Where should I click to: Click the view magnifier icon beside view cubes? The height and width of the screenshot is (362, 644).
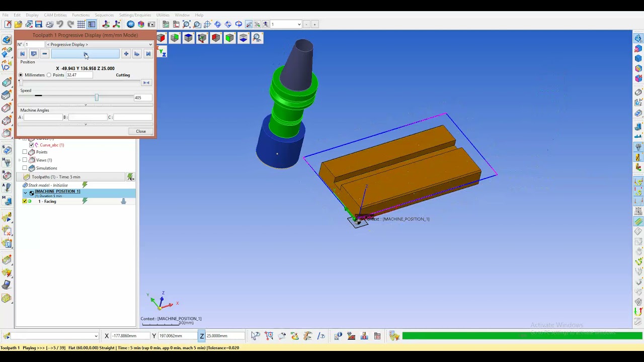click(x=257, y=38)
